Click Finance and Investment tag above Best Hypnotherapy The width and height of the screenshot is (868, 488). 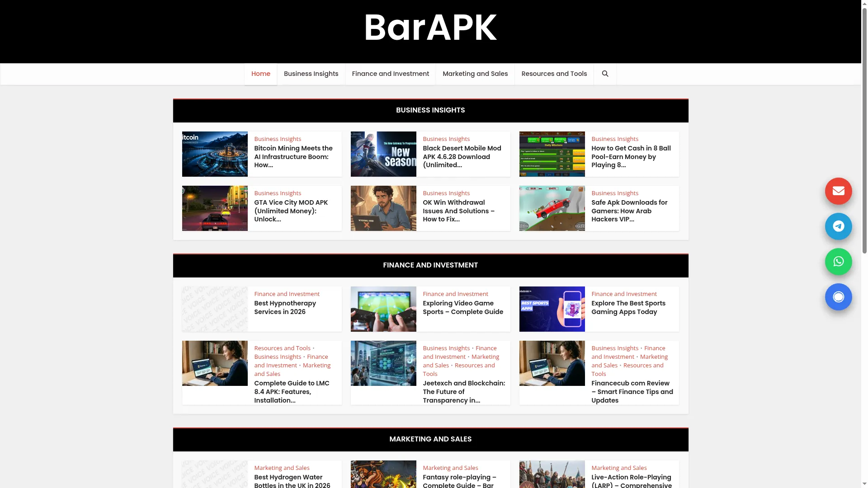pyautogui.click(x=287, y=294)
